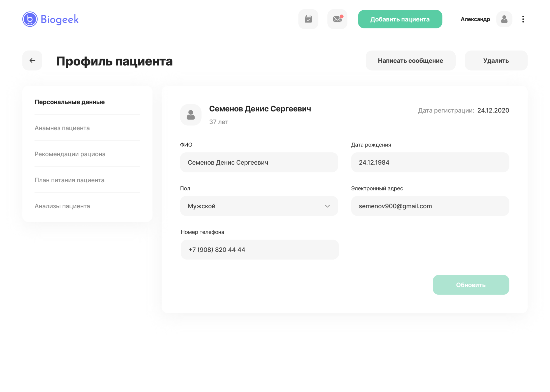Expand the Пол dropdown showing Мужской
Screen dimensions: 550x392
click(259, 206)
